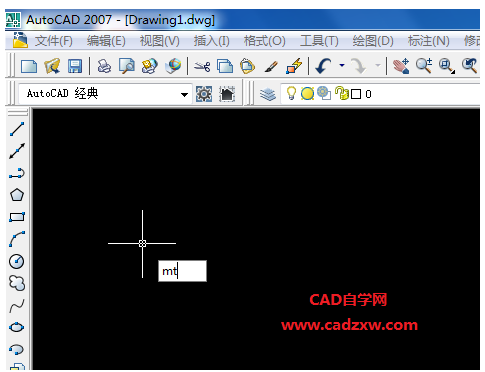This screenshot has width=485, height=372.
Task: Copy objects to clipboard icon
Action: click(x=225, y=66)
